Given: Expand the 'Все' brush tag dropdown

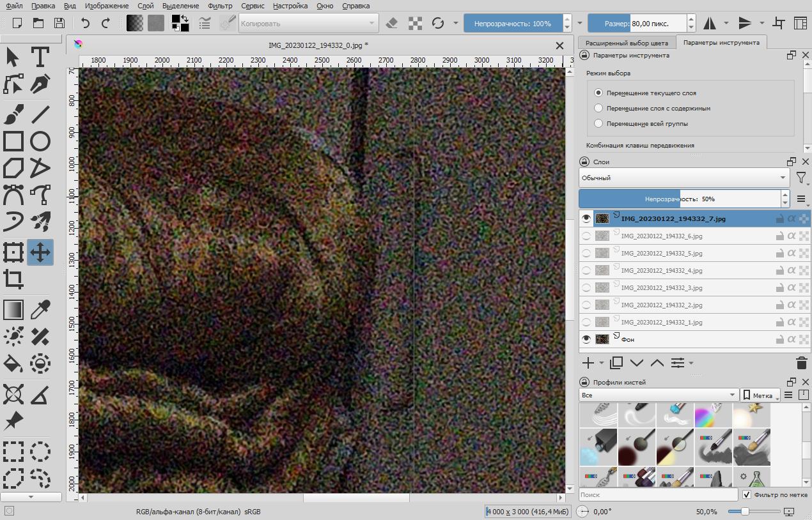Looking at the screenshot, I should pos(658,395).
